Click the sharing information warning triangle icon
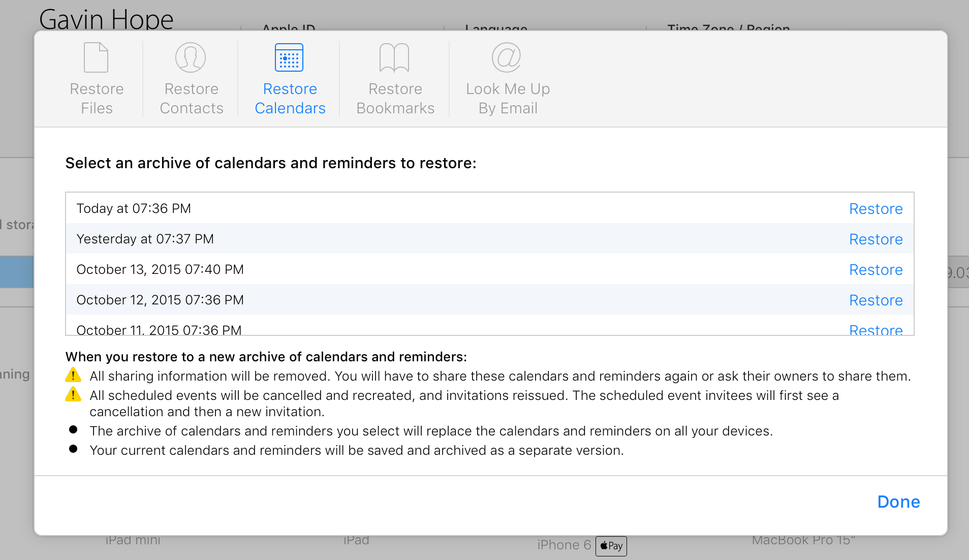Image resolution: width=969 pixels, height=560 pixels. [73, 375]
